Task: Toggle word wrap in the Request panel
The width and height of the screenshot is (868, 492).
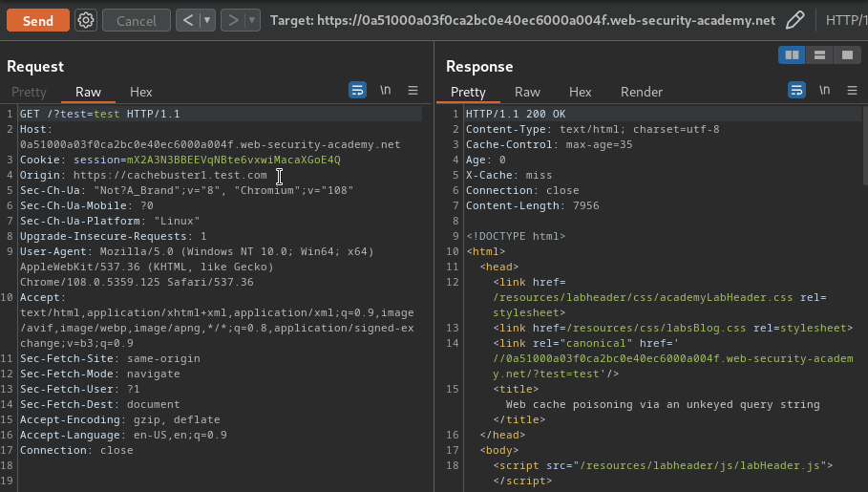Action: [x=357, y=90]
